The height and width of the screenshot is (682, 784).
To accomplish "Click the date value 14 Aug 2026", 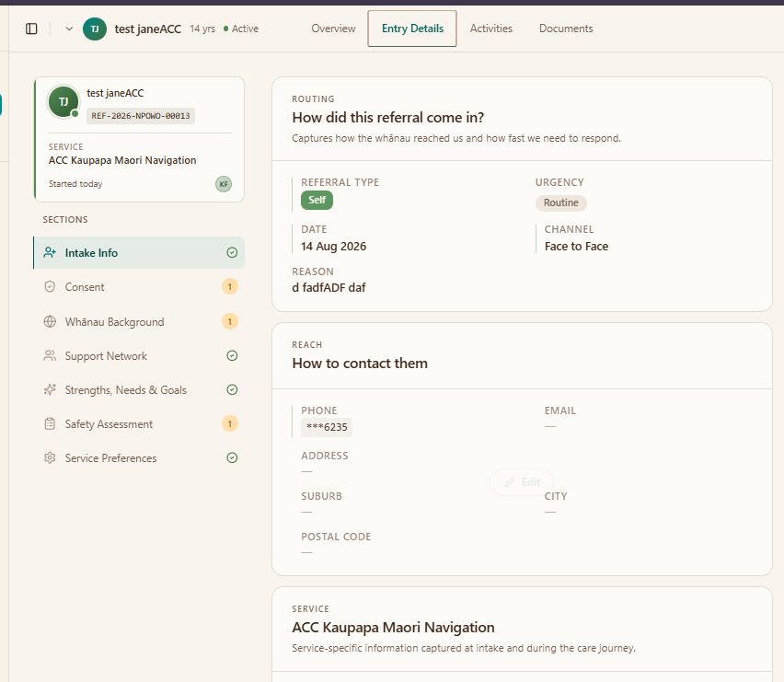I will (333, 247).
